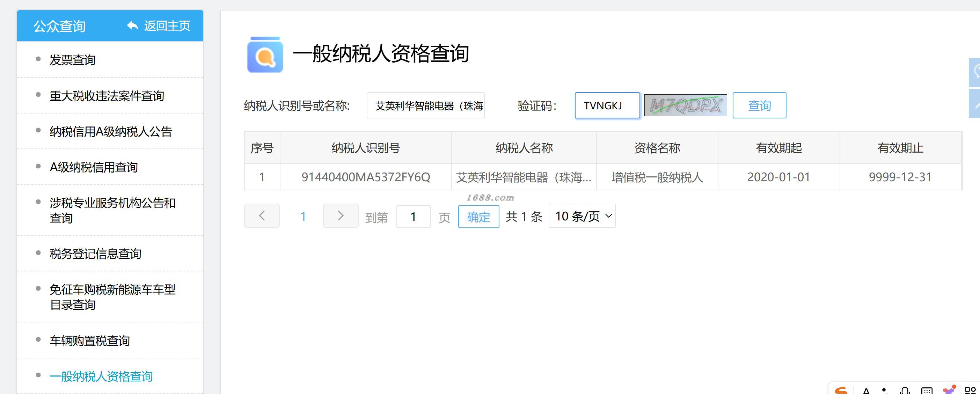Viewport: 980px width, 394px height.
Task: Click the 查询 search button
Action: [759, 105]
